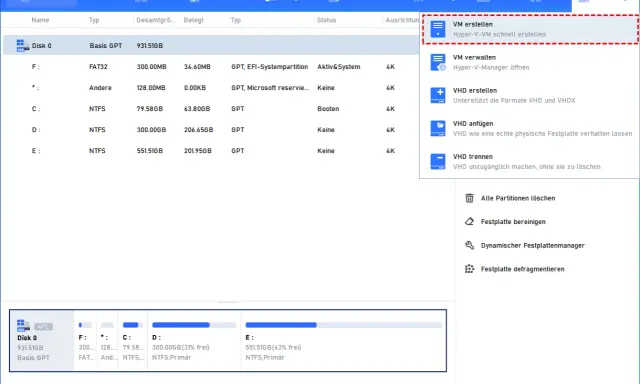Click the Festplatte defragmentieren icon

coord(469,269)
